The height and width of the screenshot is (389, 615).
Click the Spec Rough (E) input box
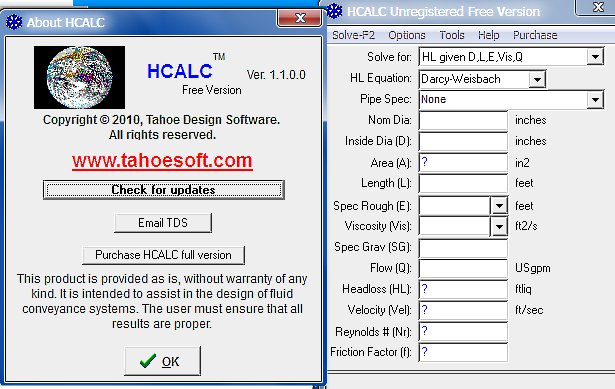[x=455, y=206]
